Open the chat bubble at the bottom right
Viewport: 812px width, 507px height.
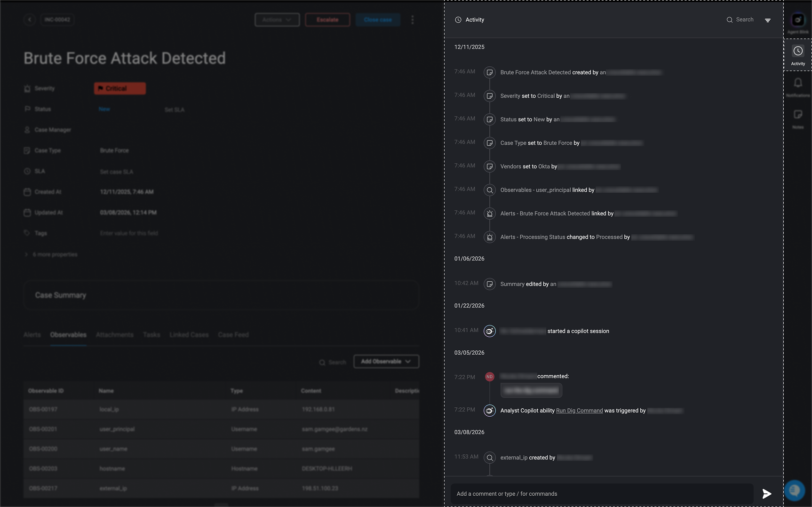[x=795, y=491]
